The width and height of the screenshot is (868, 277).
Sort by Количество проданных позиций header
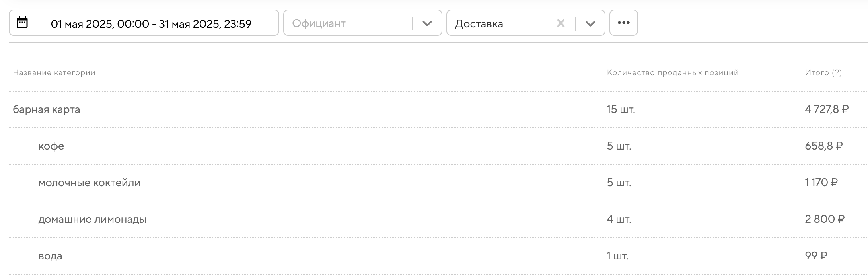click(x=672, y=73)
